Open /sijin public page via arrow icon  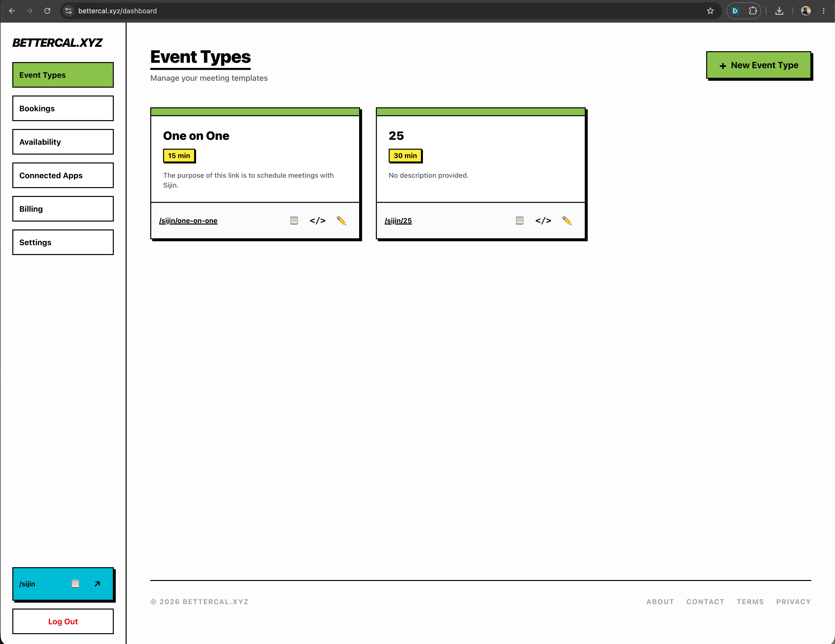(97, 584)
